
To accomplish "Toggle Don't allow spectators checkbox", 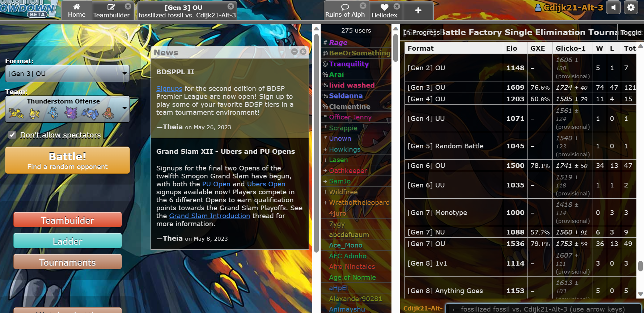I will pos(12,135).
